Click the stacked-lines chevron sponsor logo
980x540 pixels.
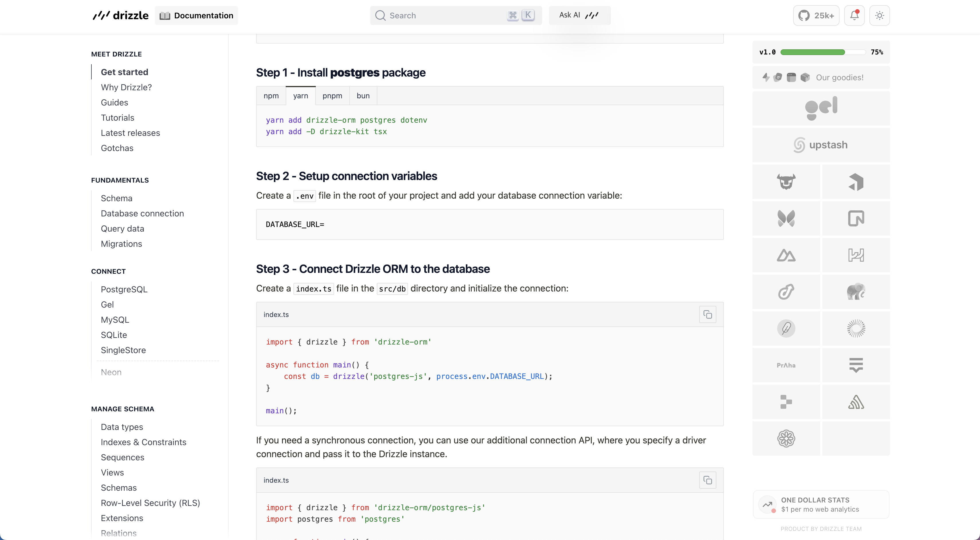(x=856, y=365)
